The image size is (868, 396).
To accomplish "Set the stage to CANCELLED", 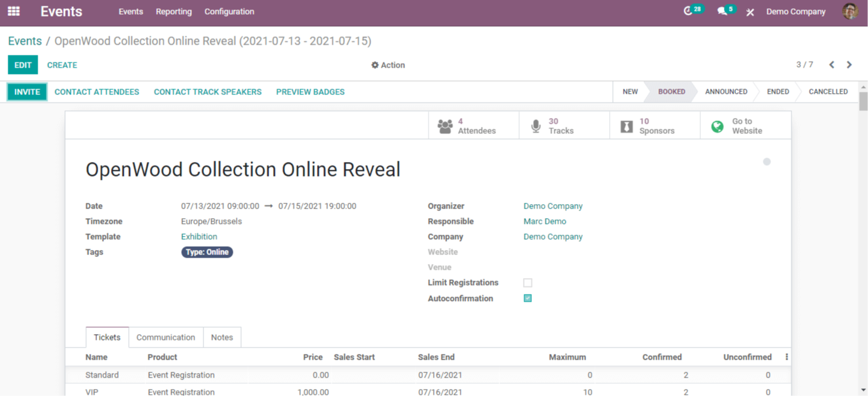I will 828,92.
